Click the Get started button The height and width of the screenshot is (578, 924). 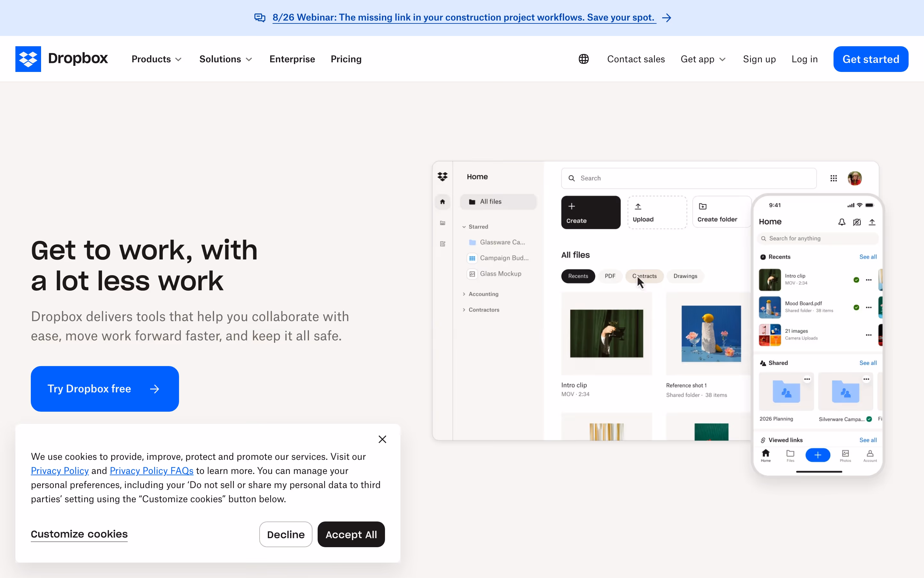pyautogui.click(x=870, y=59)
